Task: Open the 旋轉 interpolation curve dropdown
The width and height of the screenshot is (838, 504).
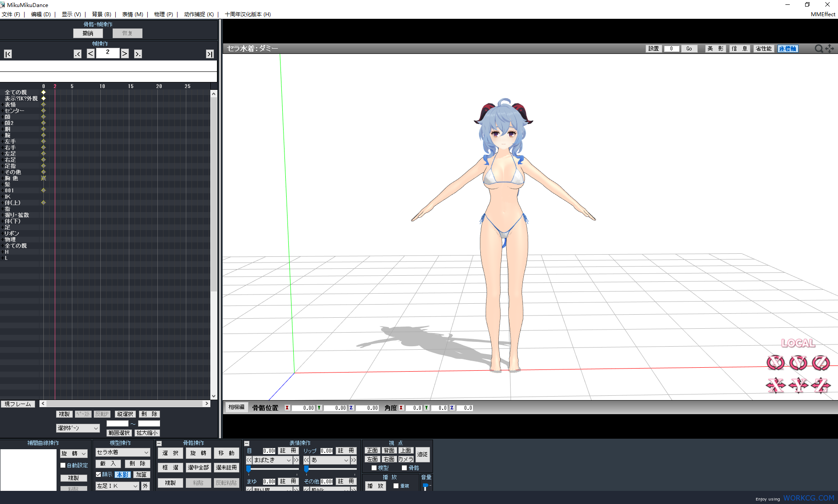Action: click(74, 454)
